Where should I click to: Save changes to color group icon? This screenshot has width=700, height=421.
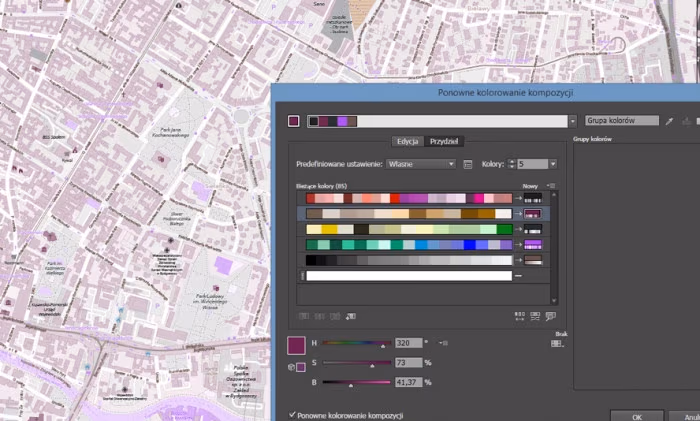[687, 121]
